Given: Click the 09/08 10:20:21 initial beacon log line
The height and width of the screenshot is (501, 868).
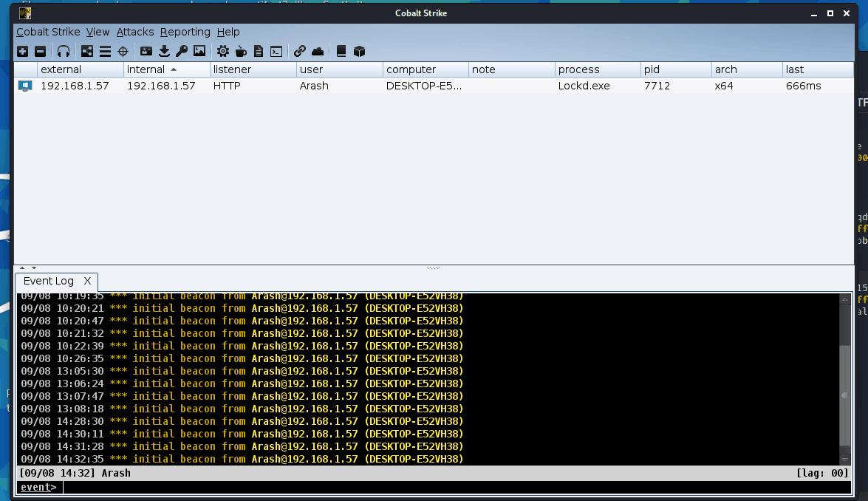Looking at the screenshot, I should coord(242,308).
